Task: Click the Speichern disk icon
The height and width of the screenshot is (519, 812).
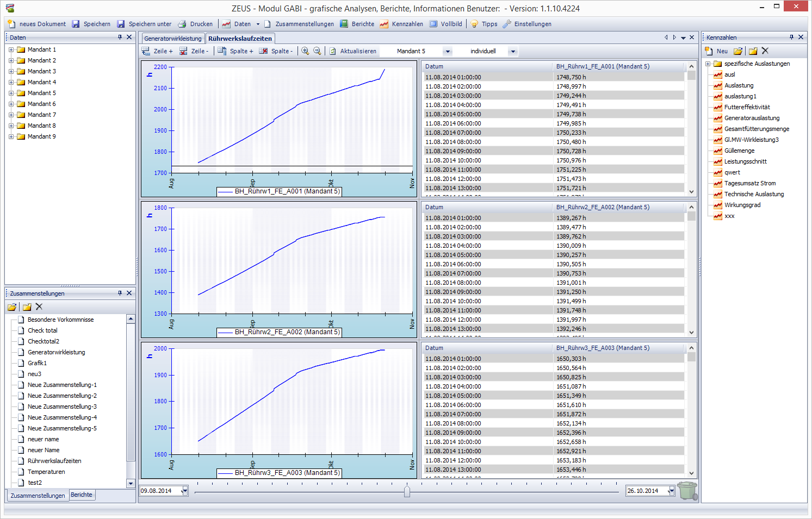Action: (x=76, y=24)
